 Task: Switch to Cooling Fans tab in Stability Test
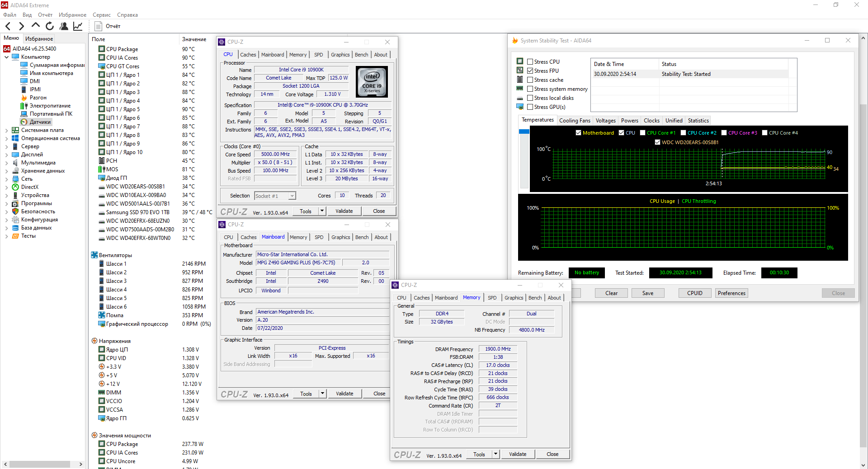(x=575, y=121)
